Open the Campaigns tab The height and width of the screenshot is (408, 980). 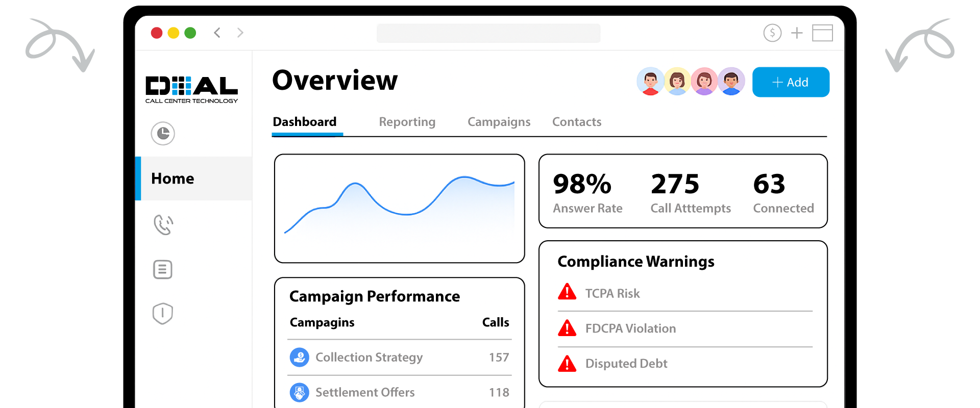point(499,122)
